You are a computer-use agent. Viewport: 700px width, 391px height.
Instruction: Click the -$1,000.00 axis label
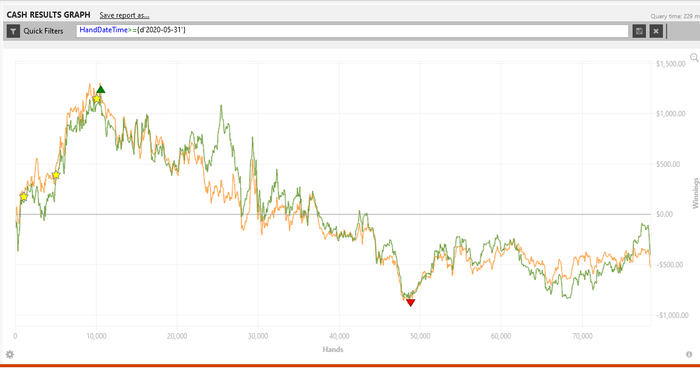tap(671, 315)
